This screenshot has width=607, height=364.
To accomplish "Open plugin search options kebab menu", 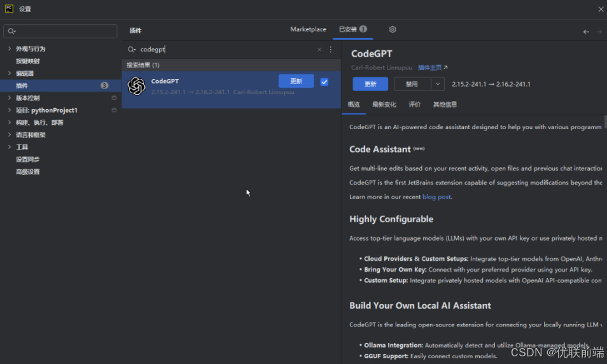I will coord(331,50).
